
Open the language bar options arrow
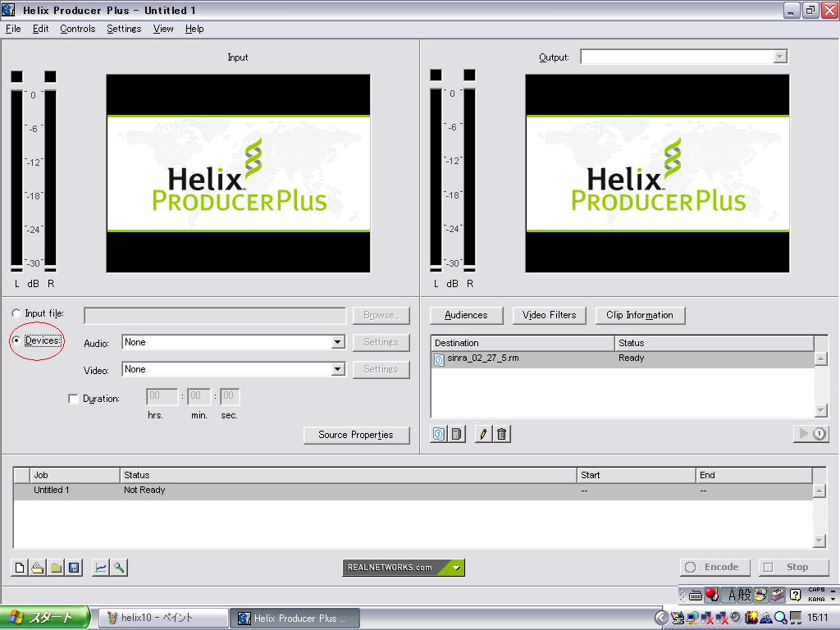coord(833,599)
